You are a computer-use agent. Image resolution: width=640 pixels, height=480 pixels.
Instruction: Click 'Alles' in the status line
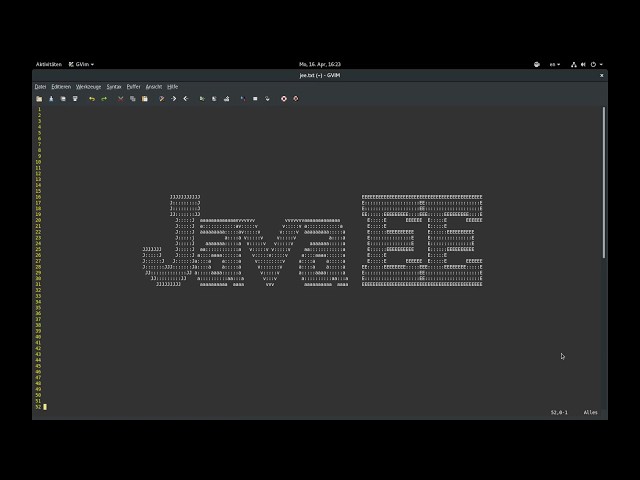[590, 413]
